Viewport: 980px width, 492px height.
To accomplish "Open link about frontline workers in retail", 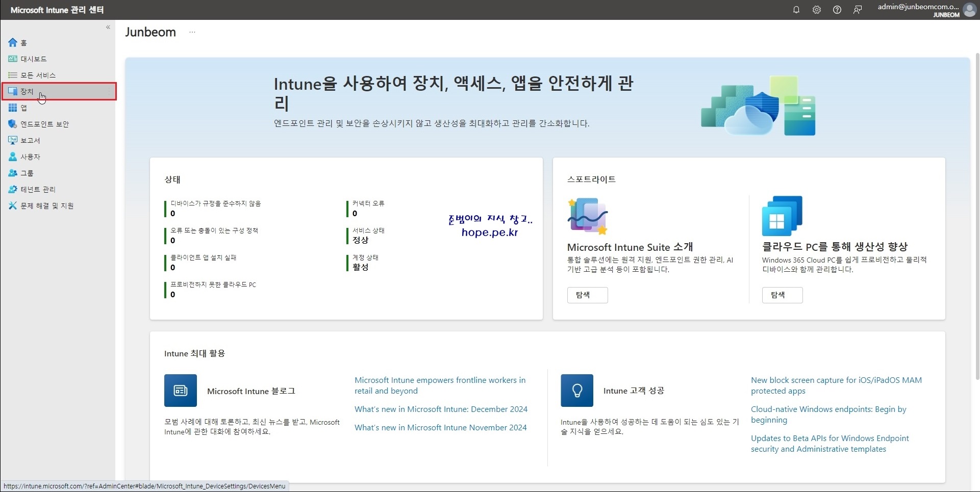I will (440, 385).
